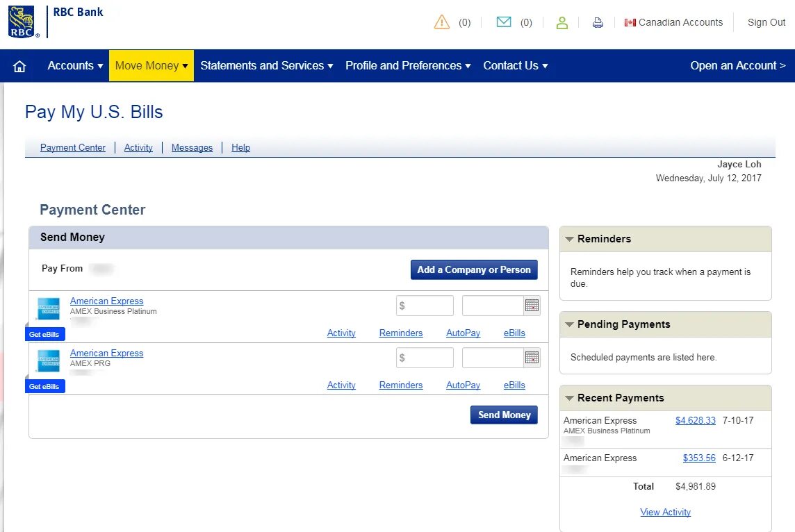Image resolution: width=795 pixels, height=532 pixels.
Task: Open Reminders link for AMEX Business Platinum
Action: (x=400, y=333)
